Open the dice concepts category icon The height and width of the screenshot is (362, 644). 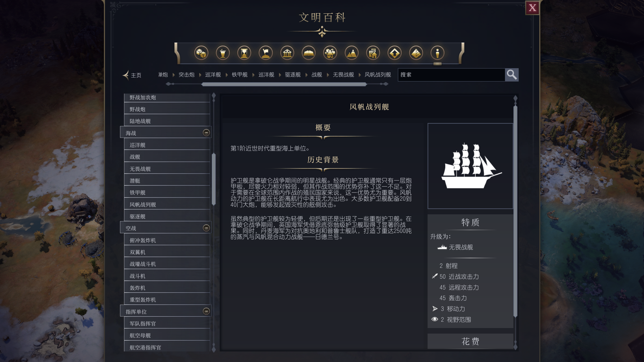[201, 53]
